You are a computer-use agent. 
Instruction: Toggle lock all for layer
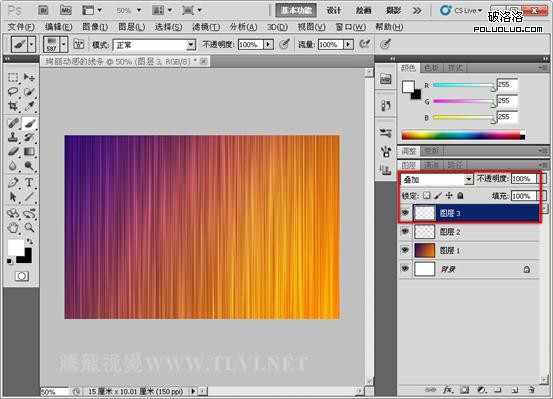click(x=460, y=195)
